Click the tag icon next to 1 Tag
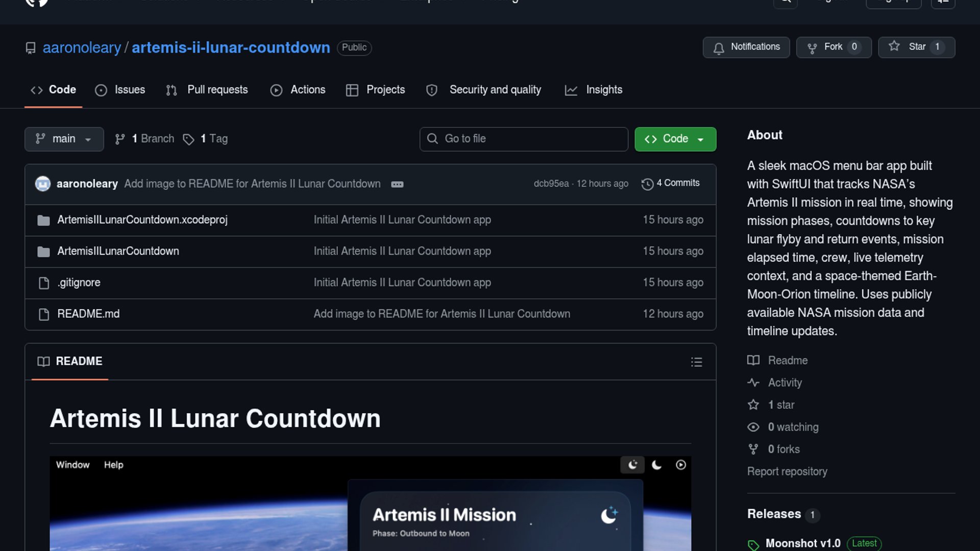 point(188,139)
